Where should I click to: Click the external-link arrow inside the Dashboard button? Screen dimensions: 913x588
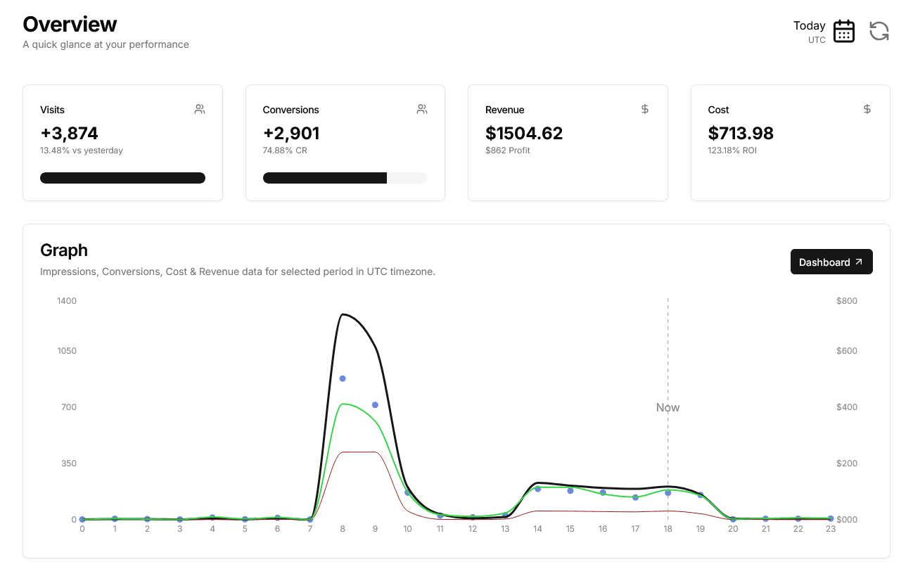[x=860, y=261]
